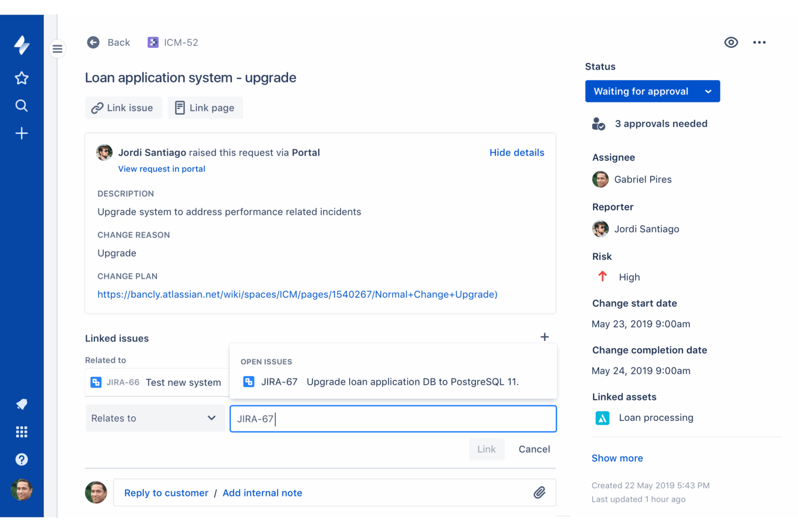Show more fields in the details panel
The height and width of the screenshot is (532, 798).
(x=617, y=458)
